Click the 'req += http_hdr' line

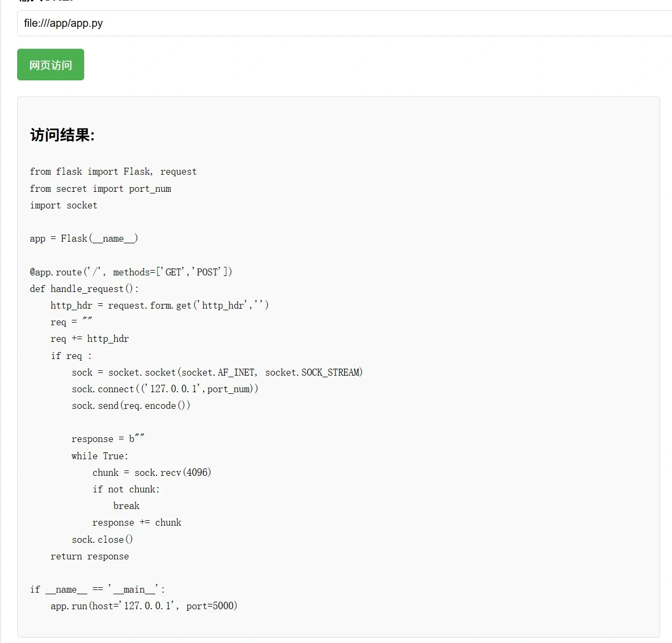click(89, 339)
